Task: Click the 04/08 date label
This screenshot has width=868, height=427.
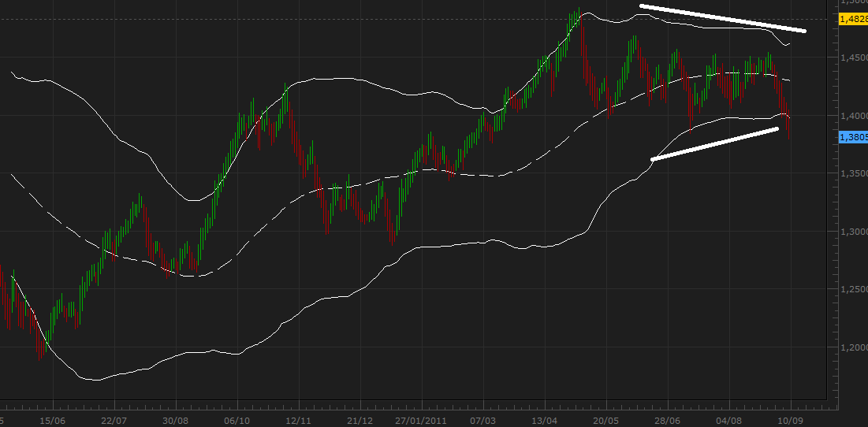Action: (729, 421)
